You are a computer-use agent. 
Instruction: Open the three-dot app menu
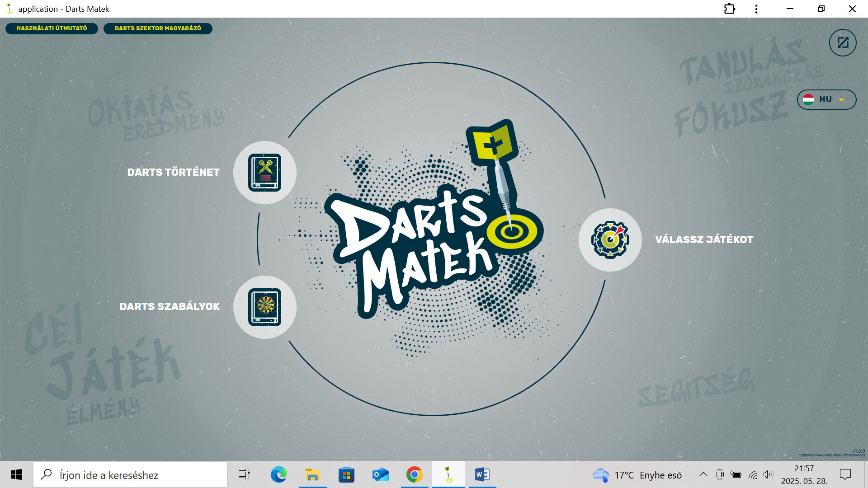pyautogui.click(x=756, y=9)
